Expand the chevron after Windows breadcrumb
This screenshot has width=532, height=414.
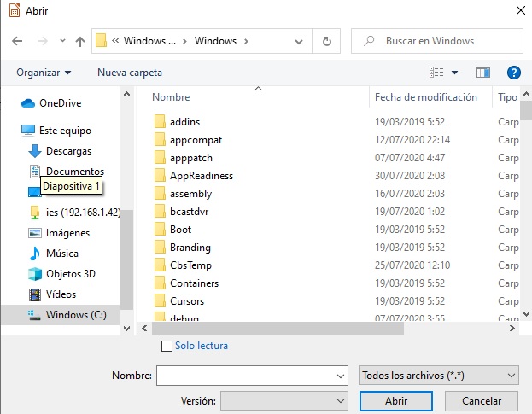coord(246,41)
